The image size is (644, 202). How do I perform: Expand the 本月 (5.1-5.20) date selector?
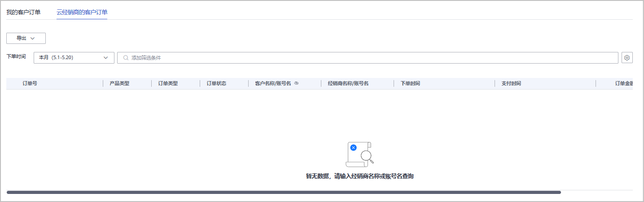pos(74,58)
